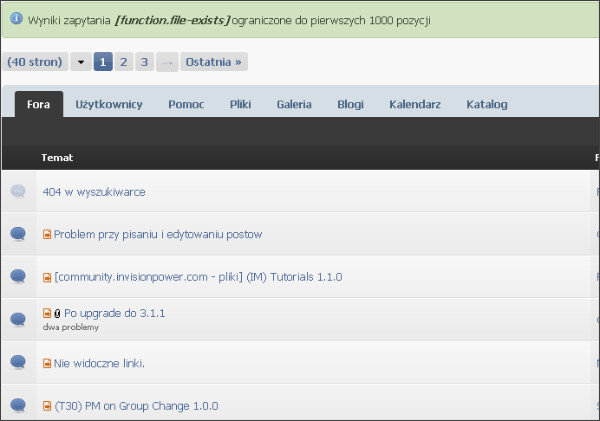Open the Kalendarz tab
The image size is (600, 421).
[x=415, y=104]
